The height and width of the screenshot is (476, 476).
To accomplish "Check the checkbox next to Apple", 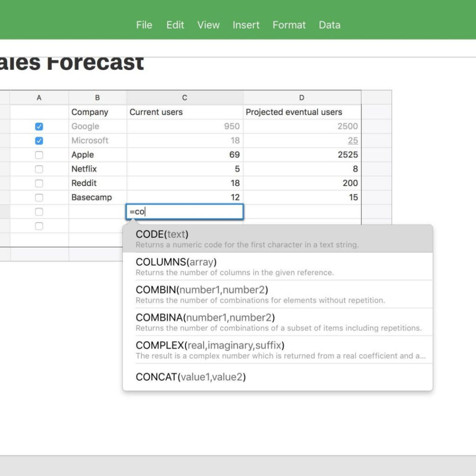I will (39, 155).
